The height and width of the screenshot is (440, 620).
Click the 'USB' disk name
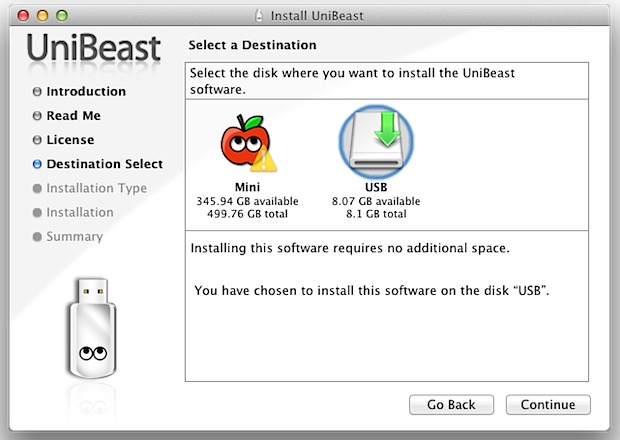tap(376, 187)
